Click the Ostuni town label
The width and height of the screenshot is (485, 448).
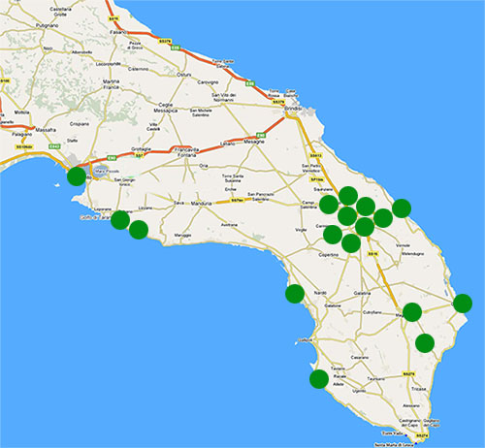tap(184, 75)
